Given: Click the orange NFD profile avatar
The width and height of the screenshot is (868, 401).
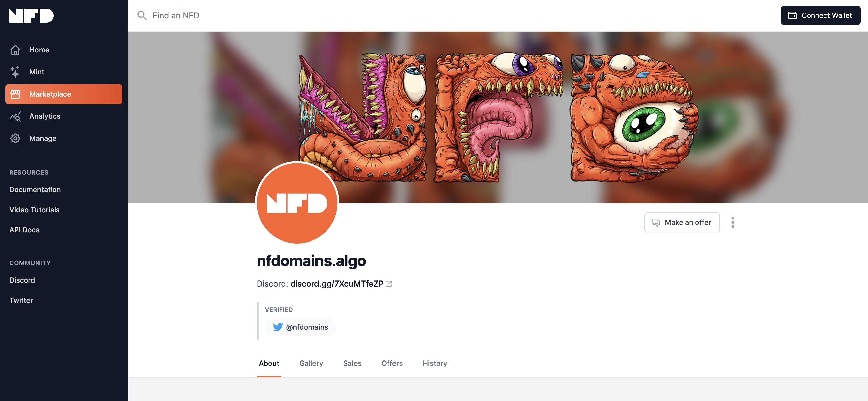Looking at the screenshot, I should click(x=297, y=203).
